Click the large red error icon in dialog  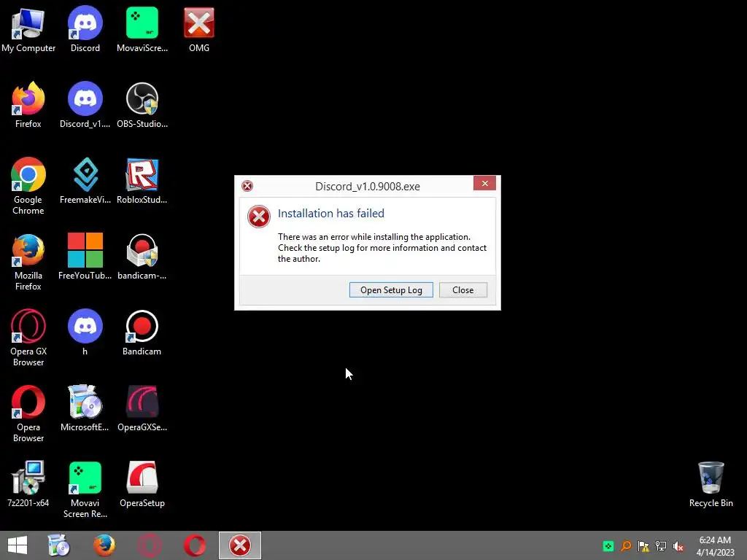click(259, 217)
